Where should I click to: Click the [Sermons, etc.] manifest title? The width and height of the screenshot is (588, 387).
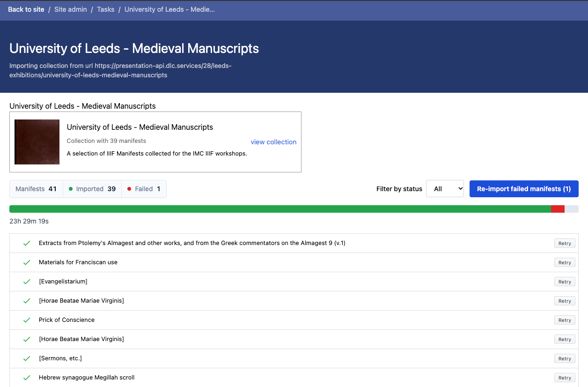click(60, 358)
